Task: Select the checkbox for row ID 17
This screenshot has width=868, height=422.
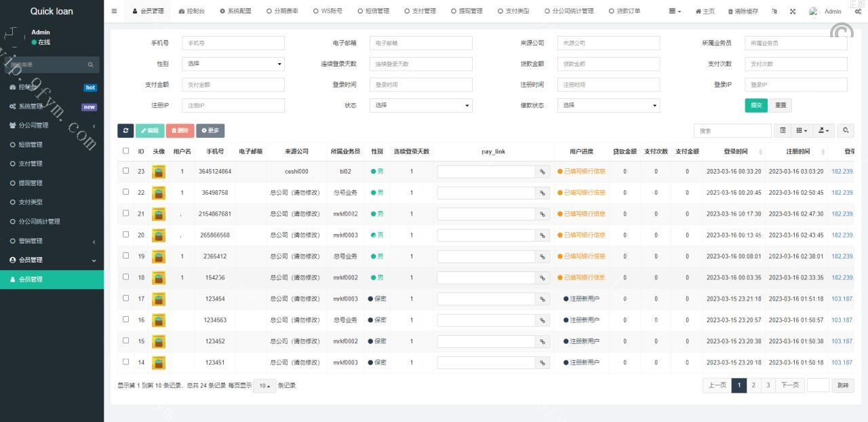Action: (x=125, y=298)
